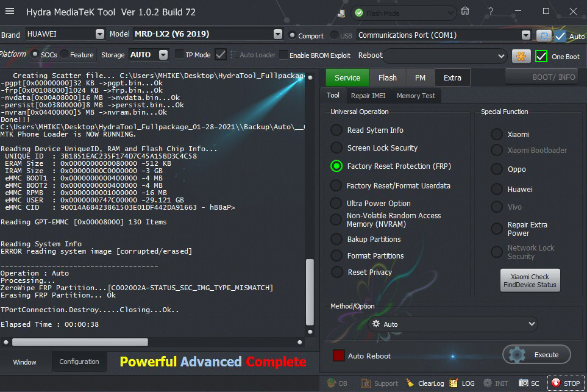Image resolution: width=587 pixels, height=392 pixels.
Task: Select Screen Lock Security option
Action: pyautogui.click(x=336, y=148)
